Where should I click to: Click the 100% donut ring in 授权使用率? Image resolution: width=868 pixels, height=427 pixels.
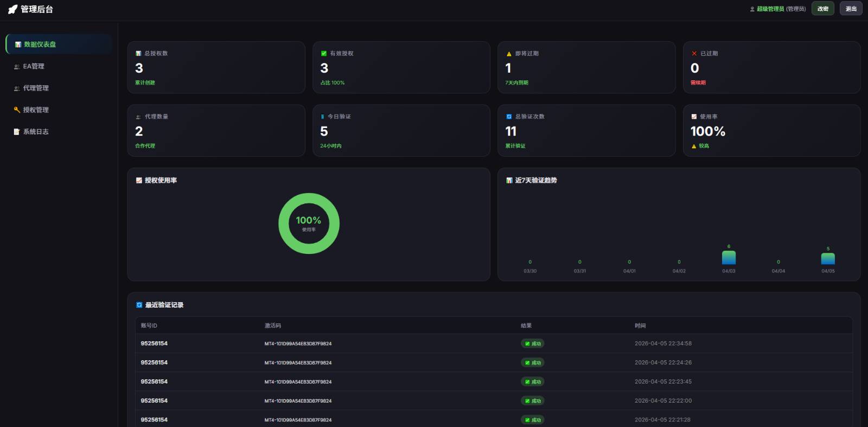pyautogui.click(x=309, y=224)
